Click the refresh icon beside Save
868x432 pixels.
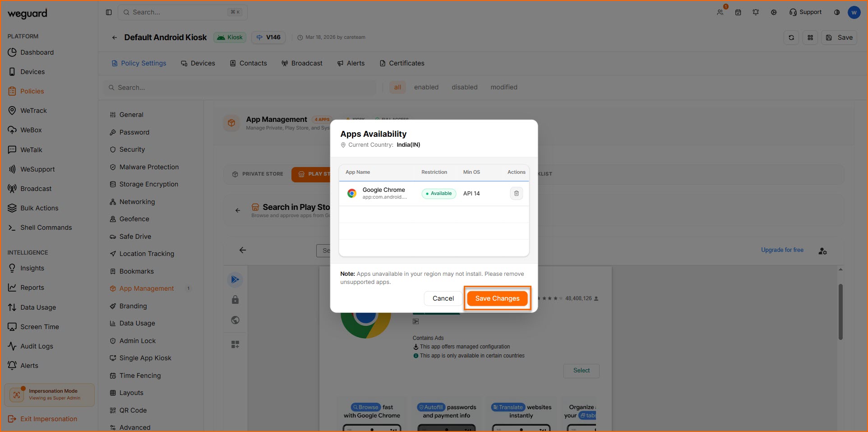pyautogui.click(x=791, y=37)
